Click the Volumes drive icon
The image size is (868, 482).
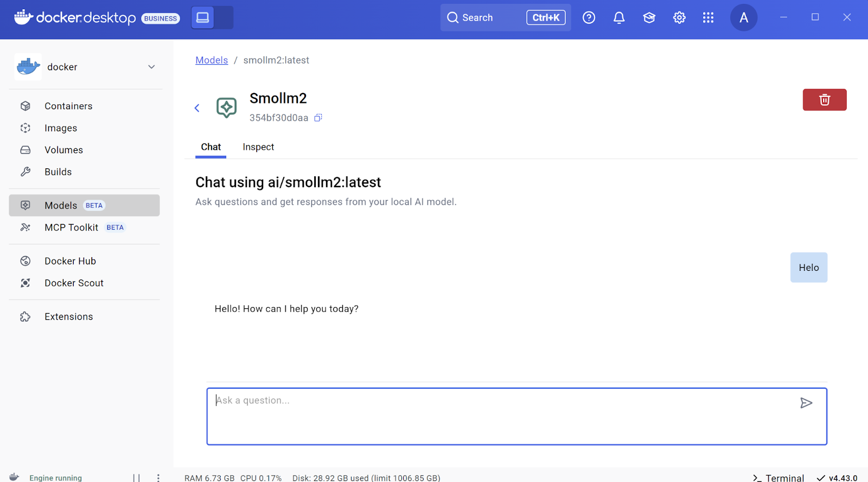[x=25, y=150]
